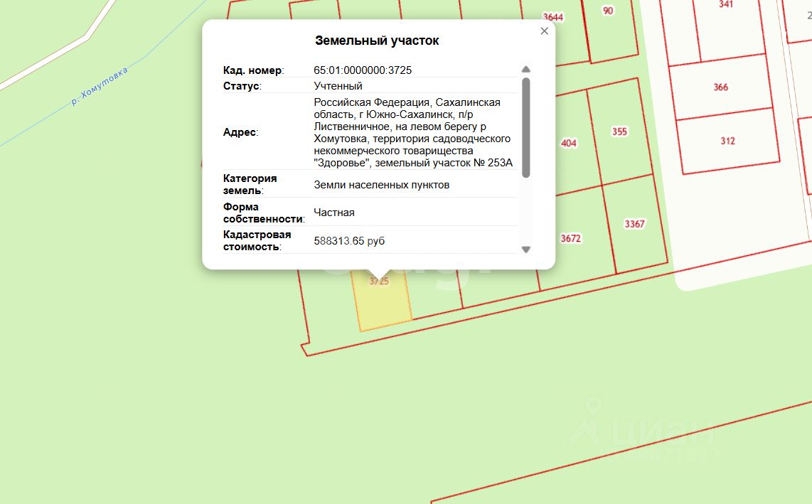812x504 pixels.
Task: Select parcel 3644 on the map
Action: [x=552, y=17]
